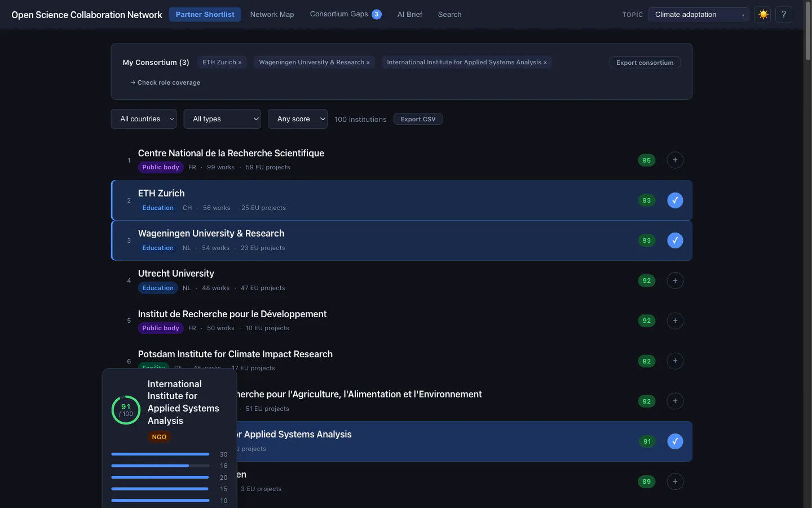Deselect the Applied Systems Analysis row checkmark
Viewport: 812px width, 508px height.
675,441
